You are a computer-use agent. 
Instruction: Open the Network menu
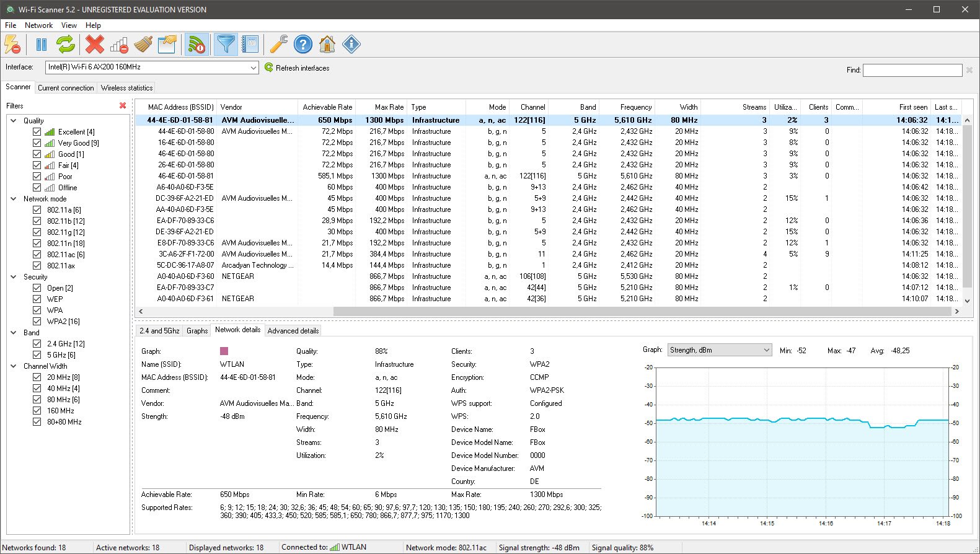(38, 25)
